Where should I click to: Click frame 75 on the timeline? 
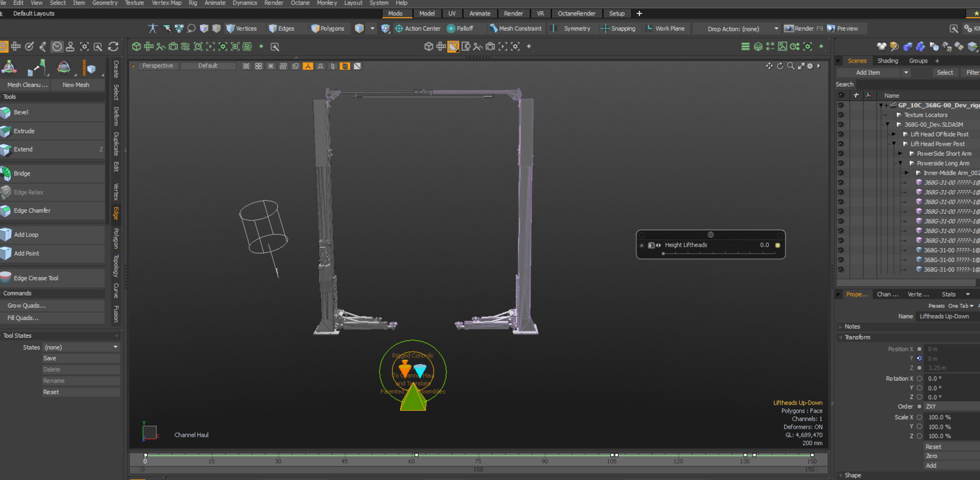point(478,461)
